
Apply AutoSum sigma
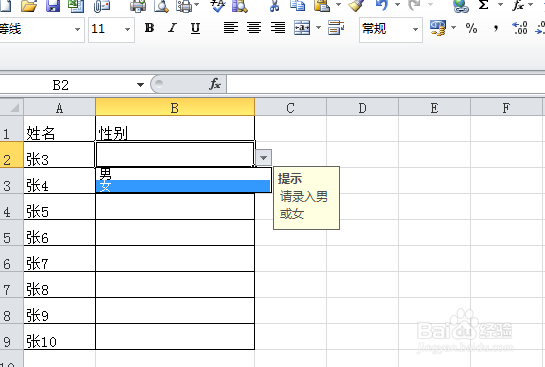tap(483, 6)
